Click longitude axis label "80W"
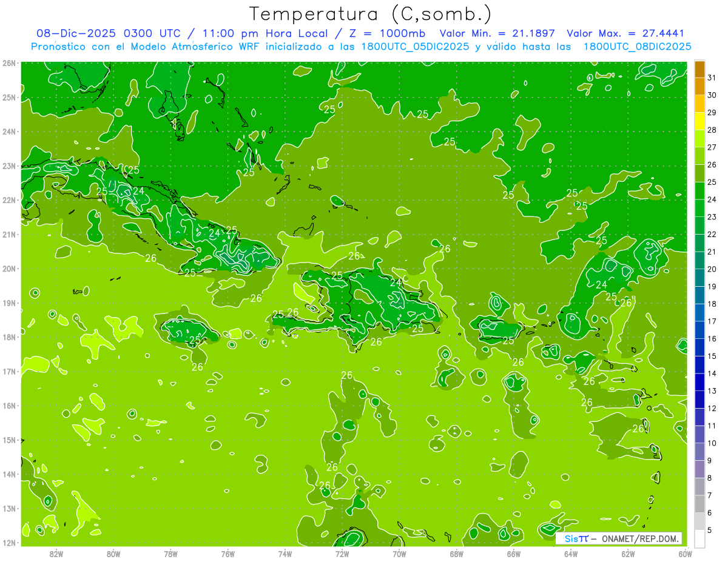Screen dimensions: 728x562 pyautogui.click(x=113, y=554)
